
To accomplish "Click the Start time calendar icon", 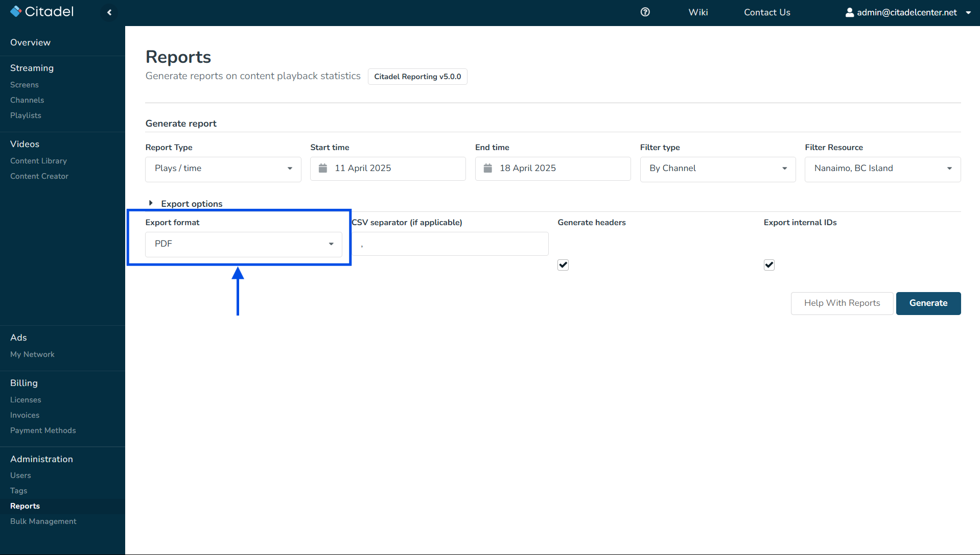I will [323, 168].
